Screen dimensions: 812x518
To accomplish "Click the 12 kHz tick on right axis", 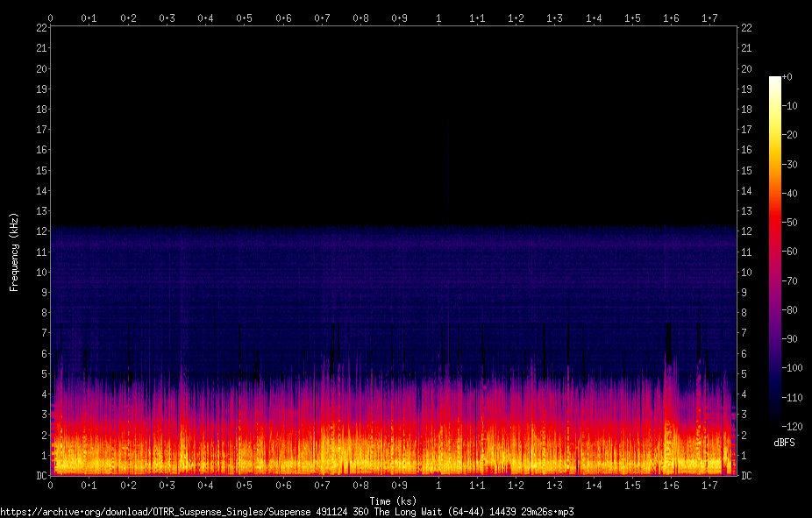I will (746, 231).
